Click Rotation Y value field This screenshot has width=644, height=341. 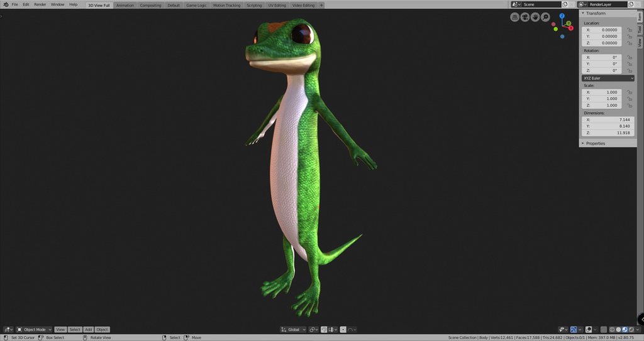pyautogui.click(x=602, y=64)
